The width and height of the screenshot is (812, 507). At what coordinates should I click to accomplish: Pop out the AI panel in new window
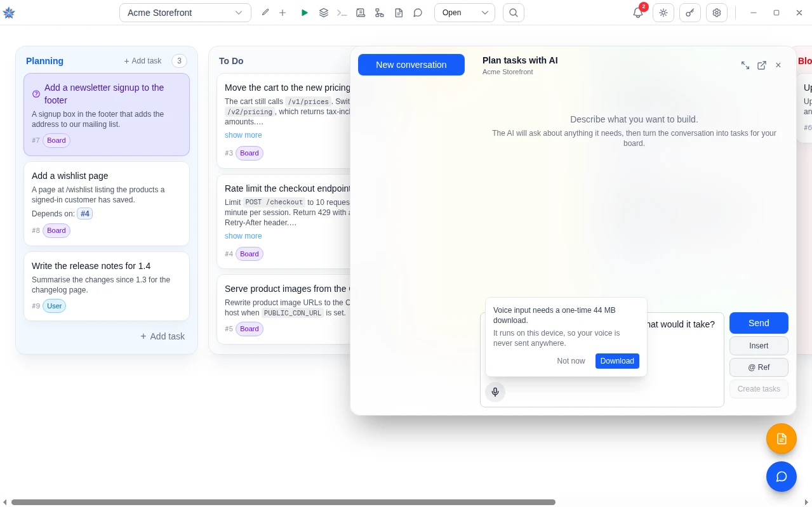tap(762, 65)
